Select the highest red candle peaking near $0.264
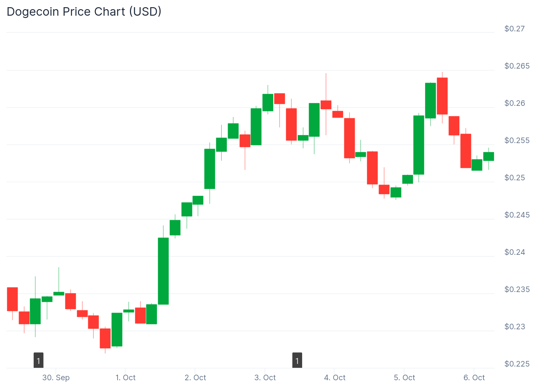This screenshot has height=392, width=537. pos(442,96)
